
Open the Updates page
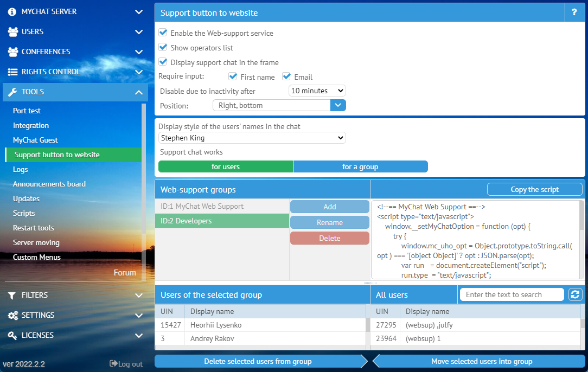(26, 199)
